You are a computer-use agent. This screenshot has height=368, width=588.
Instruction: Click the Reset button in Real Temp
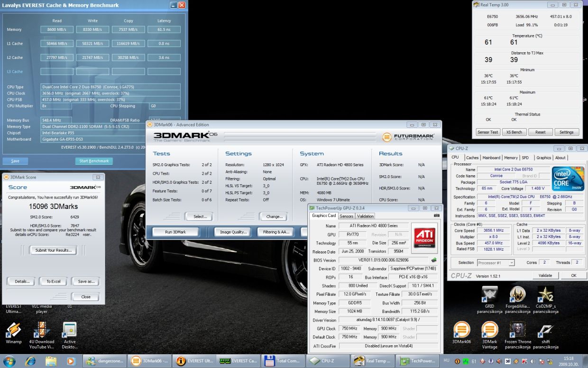click(540, 132)
